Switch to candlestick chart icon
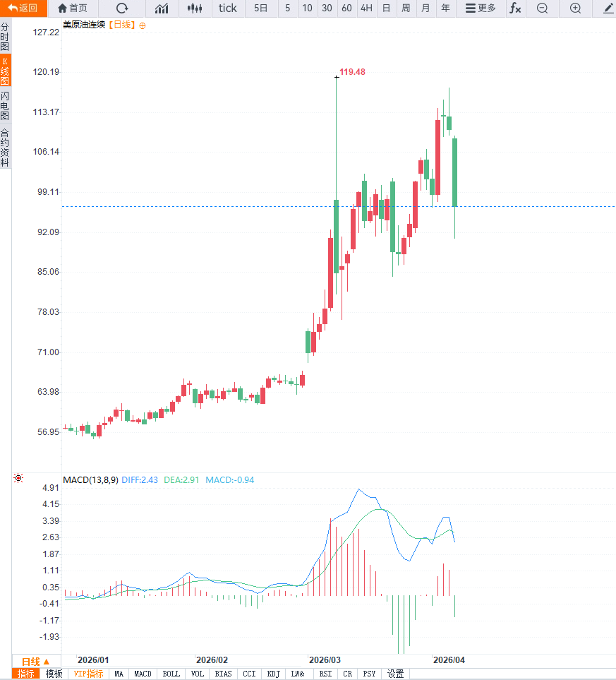 click(195, 8)
